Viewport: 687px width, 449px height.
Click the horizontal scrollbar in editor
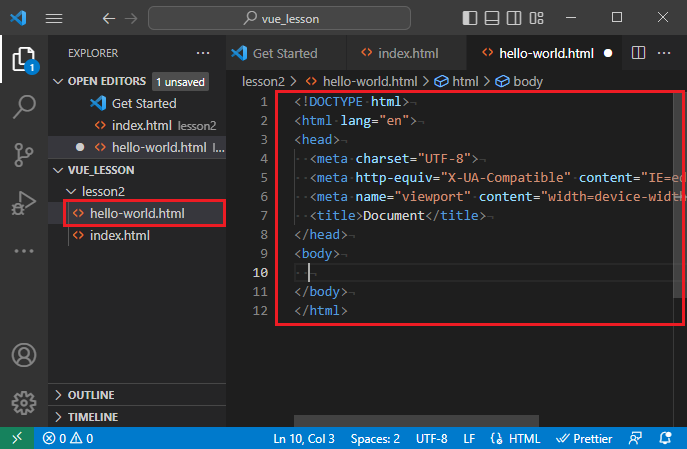416,421
